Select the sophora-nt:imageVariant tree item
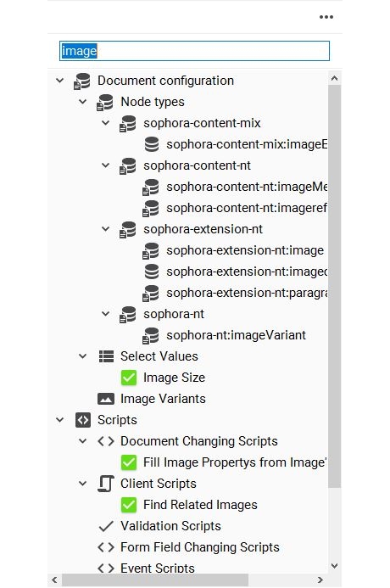Viewport: 390px width, 588px height. (236, 335)
